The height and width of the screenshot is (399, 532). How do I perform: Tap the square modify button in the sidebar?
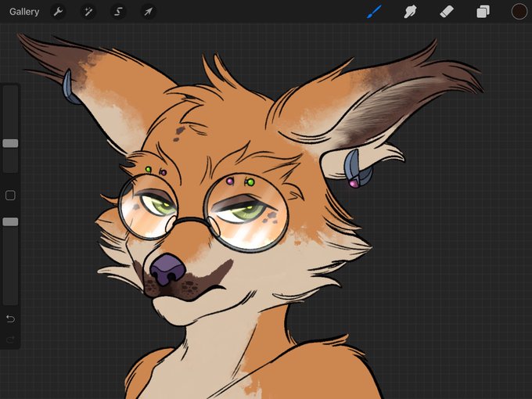(x=10, y=196)
